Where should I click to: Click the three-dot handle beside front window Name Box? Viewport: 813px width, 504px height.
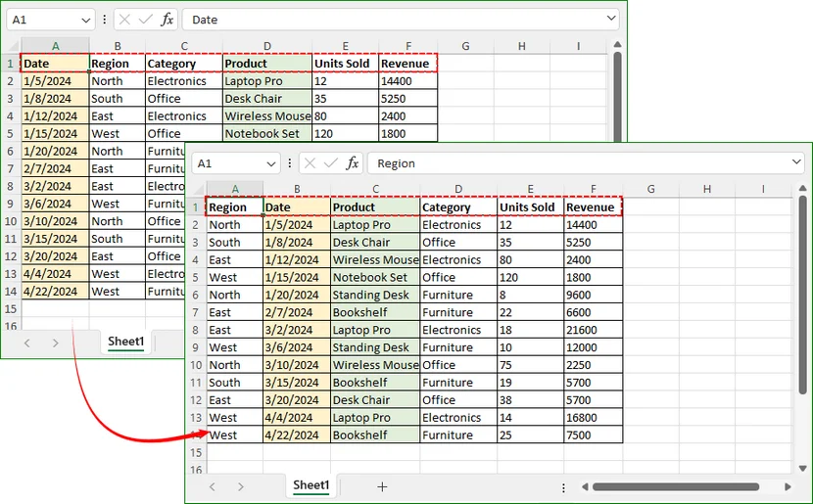[x=289, y=163]
